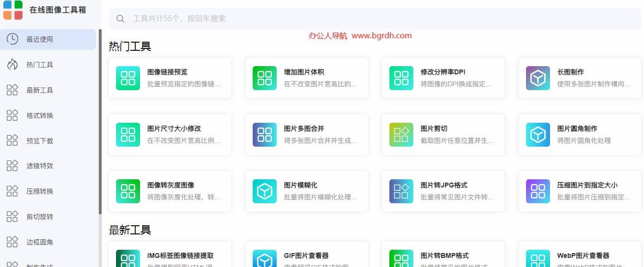Select 最近使用 in the sidebar
644x267 pixels.
(x=48, y=39)
